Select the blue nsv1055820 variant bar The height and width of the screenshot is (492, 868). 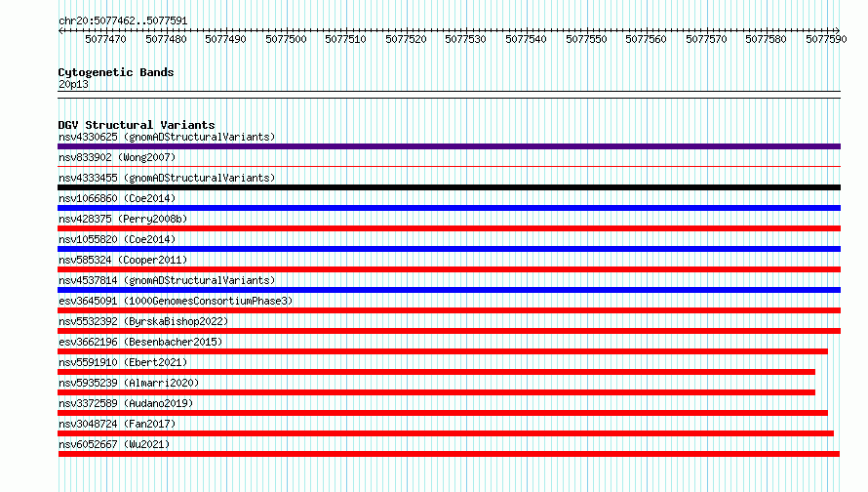tap(449, 249)
